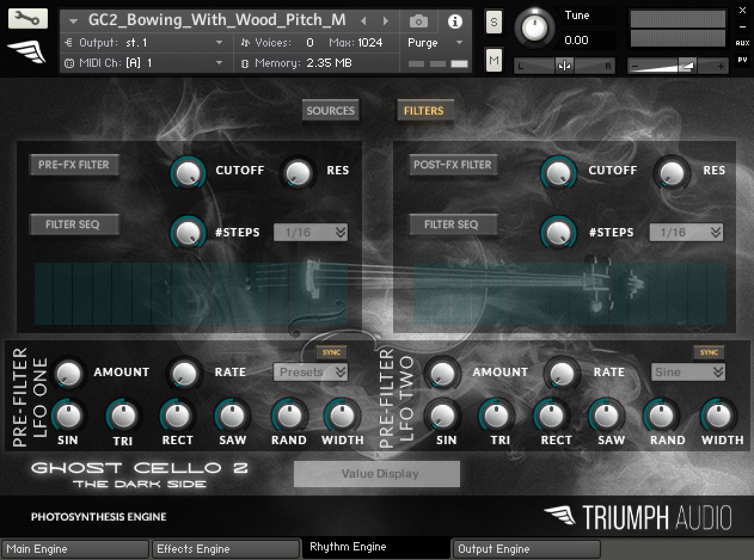Open the Purge dropdown menu

click(436, 42)
